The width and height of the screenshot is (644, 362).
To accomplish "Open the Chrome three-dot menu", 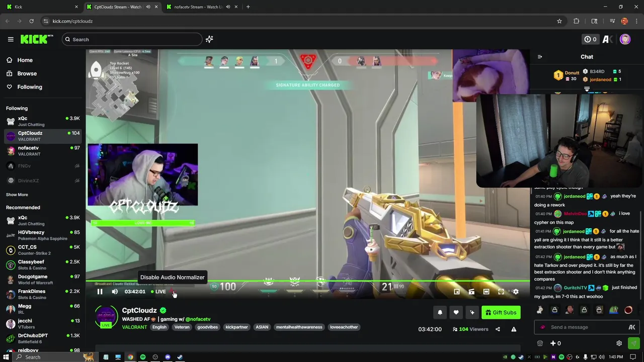I will [636, 21].
